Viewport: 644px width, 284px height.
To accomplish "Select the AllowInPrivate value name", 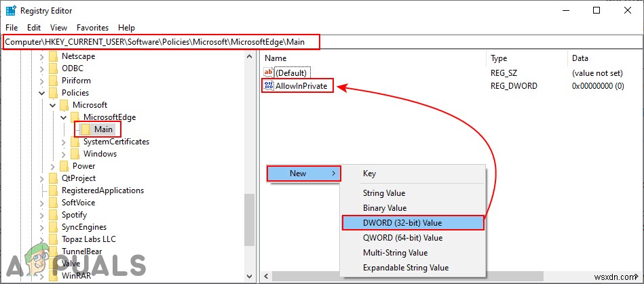I will (301, 86).
